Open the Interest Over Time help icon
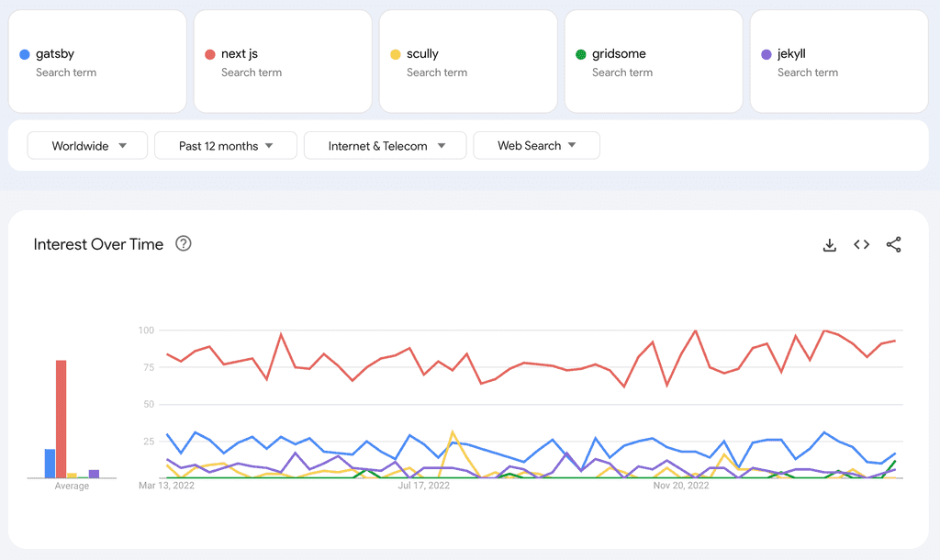The image size is (940, 560). coord(184,244)
